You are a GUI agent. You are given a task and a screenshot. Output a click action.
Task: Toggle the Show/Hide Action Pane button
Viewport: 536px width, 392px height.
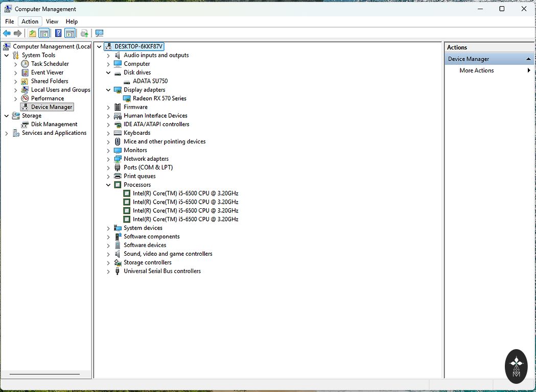click(70, 34)
